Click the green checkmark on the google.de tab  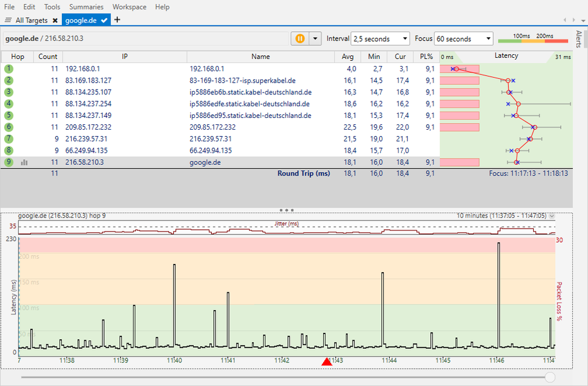click(x=103, y=19)
